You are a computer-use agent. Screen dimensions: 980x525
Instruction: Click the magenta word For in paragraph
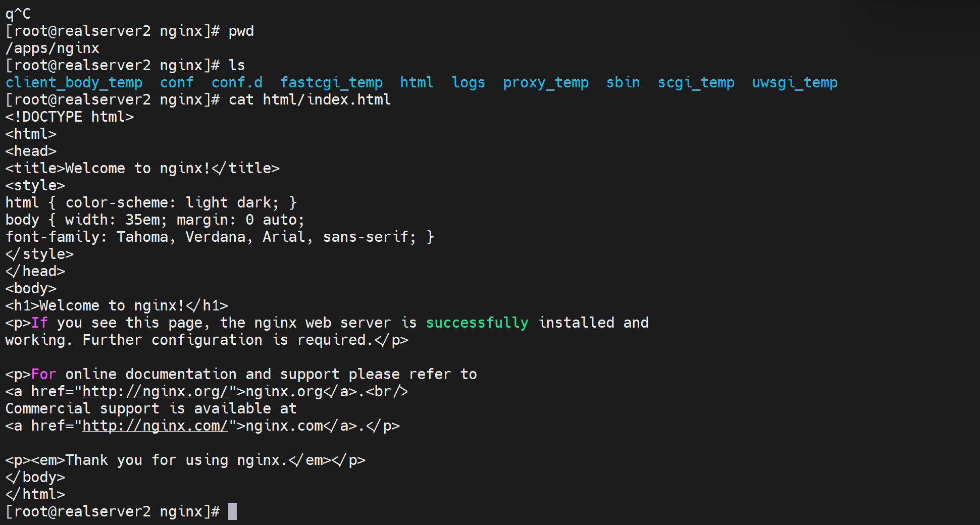(43, 375)
